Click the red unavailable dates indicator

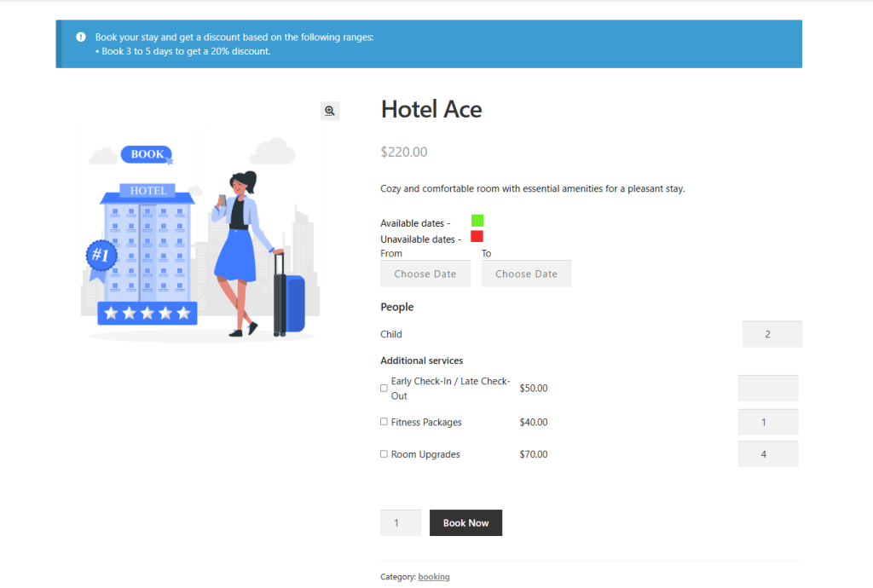(477, 236)
